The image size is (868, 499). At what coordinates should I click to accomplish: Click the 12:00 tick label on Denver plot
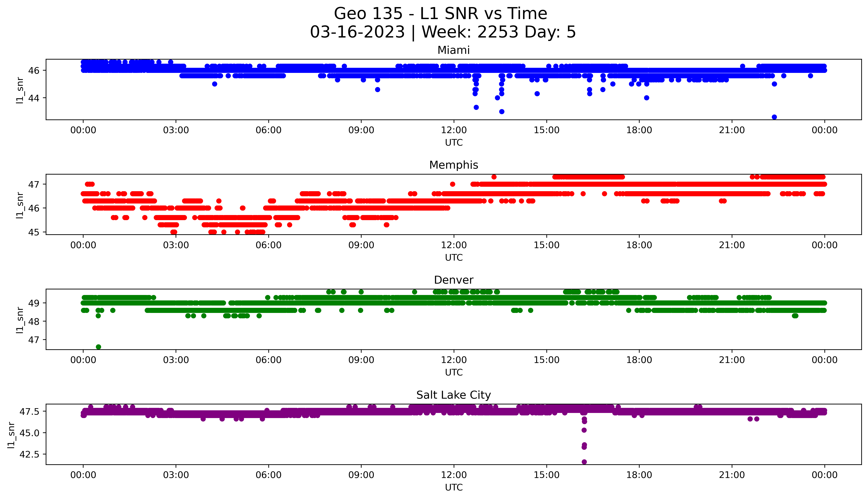(454, 360)
